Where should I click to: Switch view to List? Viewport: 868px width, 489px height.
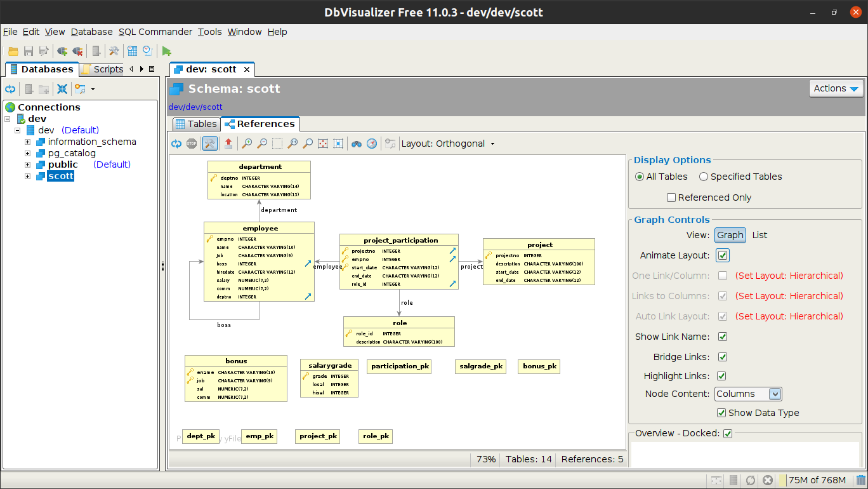pos(760,235)
